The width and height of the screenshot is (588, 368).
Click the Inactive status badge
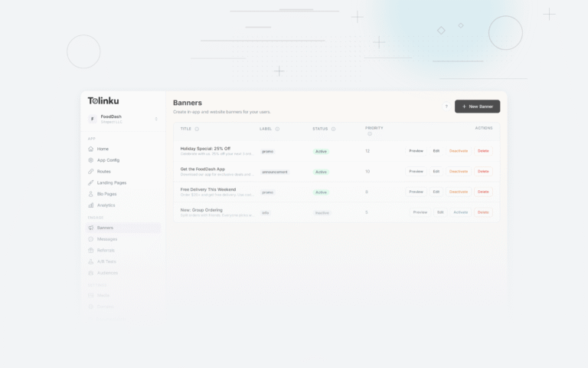[322, 213]
